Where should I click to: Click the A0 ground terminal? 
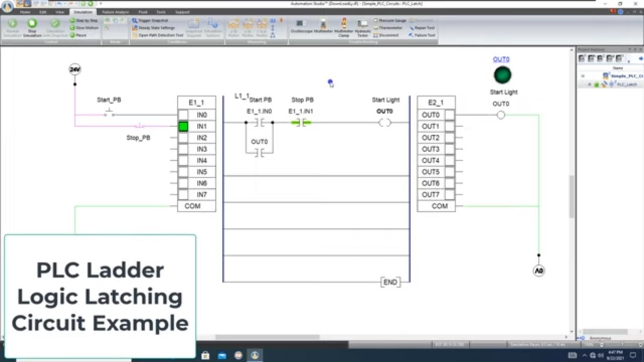[539, 271]
